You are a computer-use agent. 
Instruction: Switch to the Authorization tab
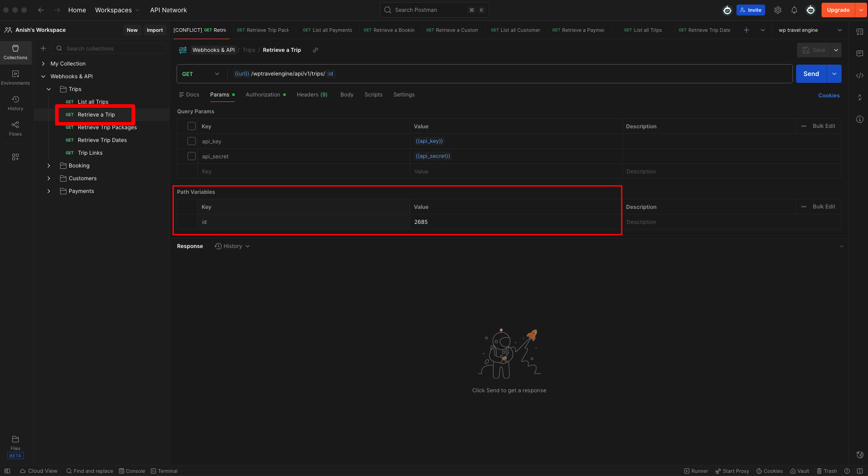pyautogui.click(x=263, y=95)
